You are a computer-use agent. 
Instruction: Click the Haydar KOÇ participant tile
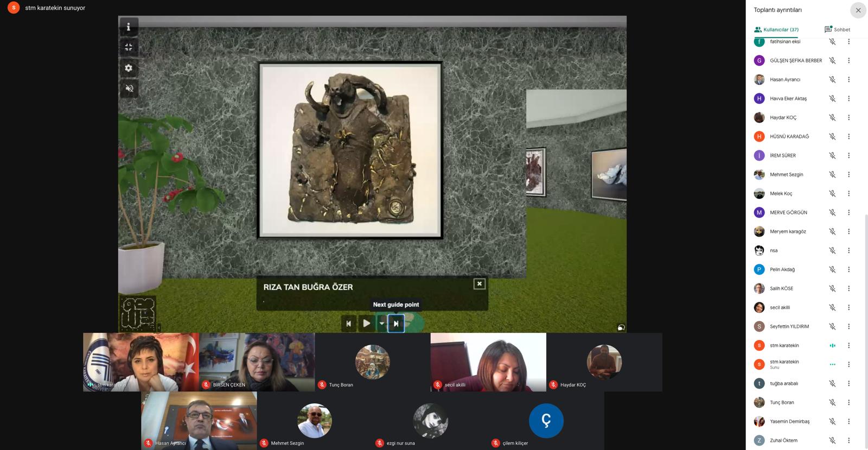click(604, 362)
